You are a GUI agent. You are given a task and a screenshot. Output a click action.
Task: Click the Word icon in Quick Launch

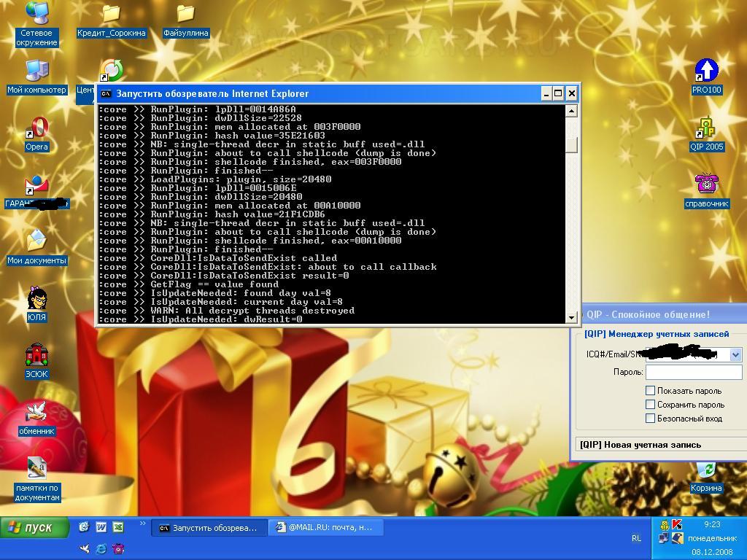click(x=101, y=526)
